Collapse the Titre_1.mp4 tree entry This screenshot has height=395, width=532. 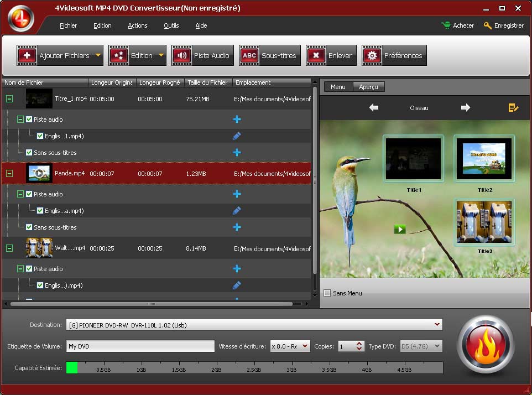coord(9,99)
